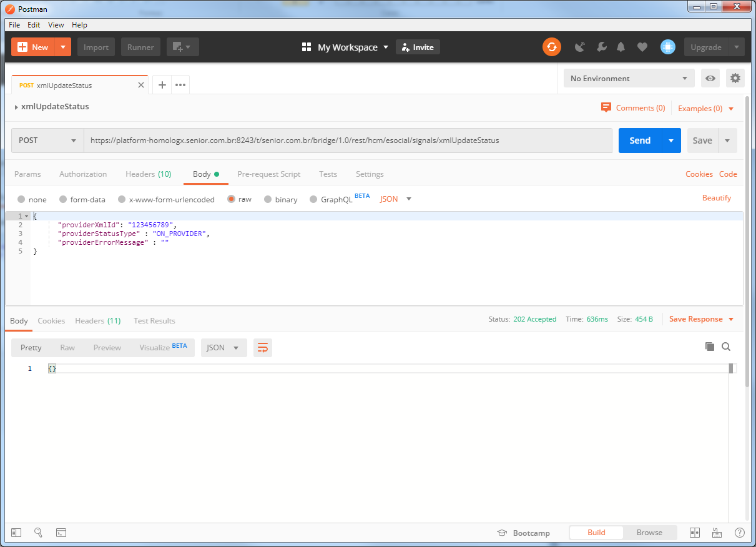The image size is (756, 547).
Task: Copy response to clipboard icon
Action: (x=709, y=347)
